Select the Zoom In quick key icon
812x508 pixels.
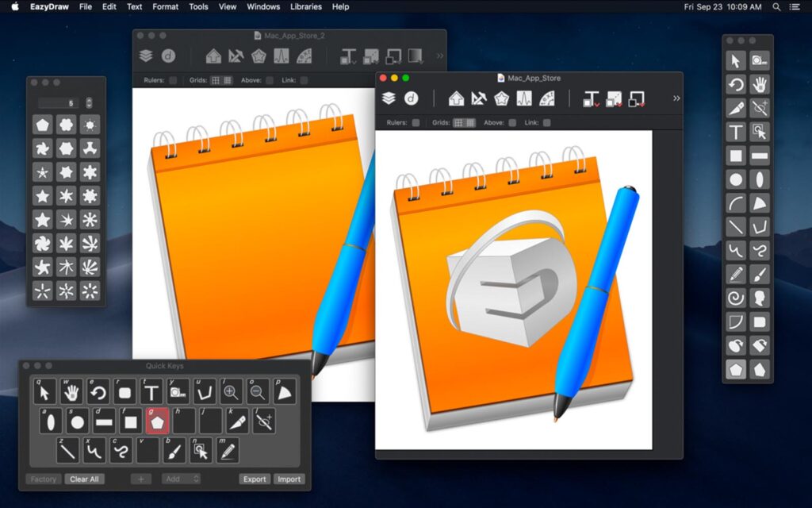pos(232,391)
